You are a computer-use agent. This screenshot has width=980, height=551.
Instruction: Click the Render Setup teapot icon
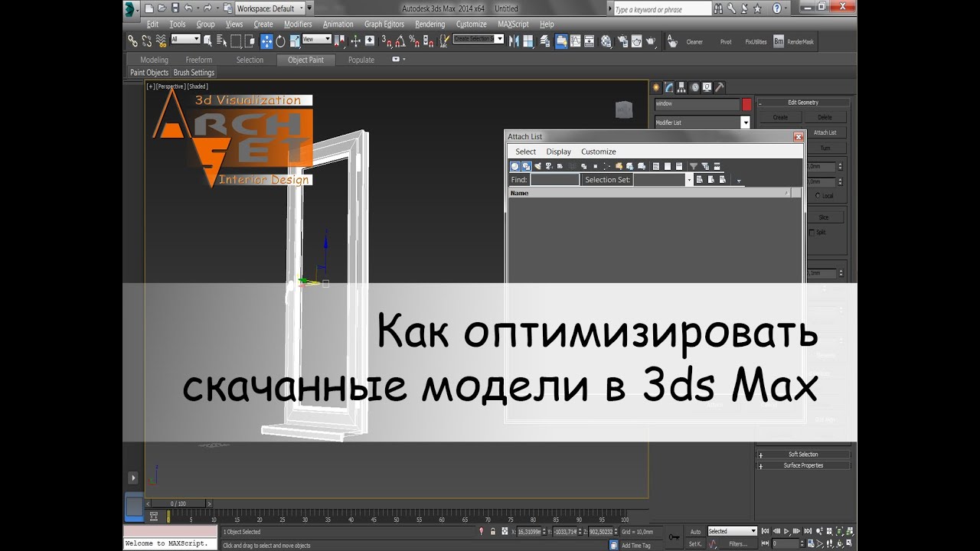tap(623, 41)
